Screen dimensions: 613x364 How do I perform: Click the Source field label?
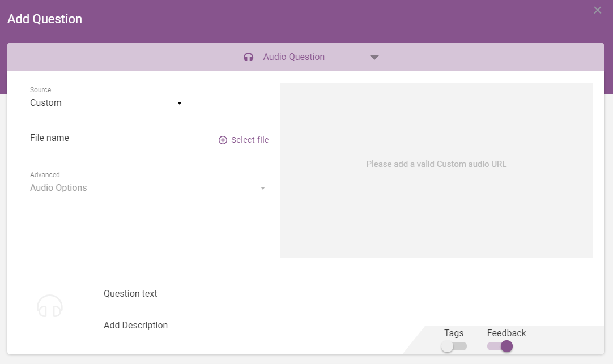point(40,90)
